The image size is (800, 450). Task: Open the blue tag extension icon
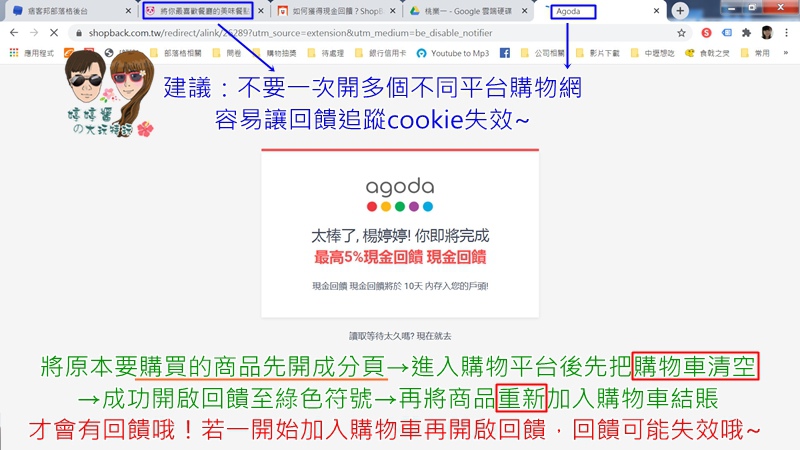[727, 33]
